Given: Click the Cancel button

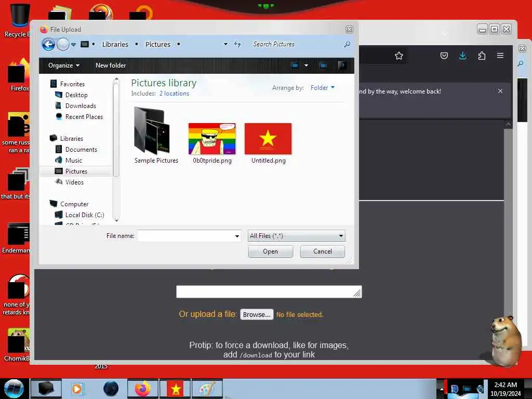Looking at the screenshot, I should (x=322, y=251).
